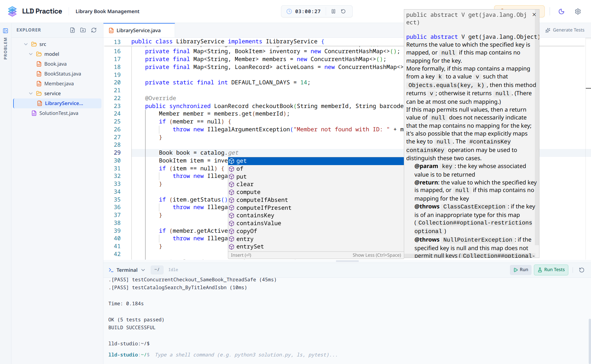Collapse the service folder chevron
This screenshot has height=364, width=591.
point(31,93)
